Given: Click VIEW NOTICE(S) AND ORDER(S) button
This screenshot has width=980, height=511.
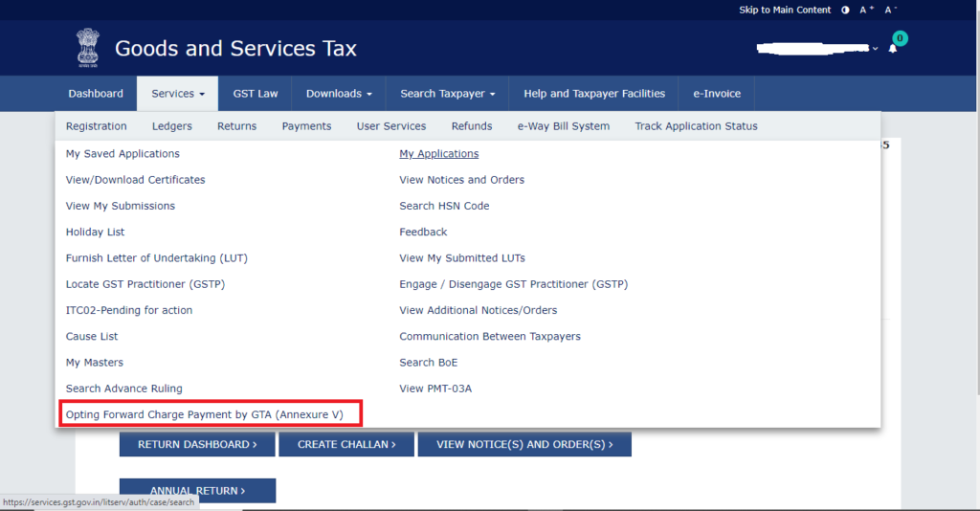Looking at the screenshot, I should 524,444.
